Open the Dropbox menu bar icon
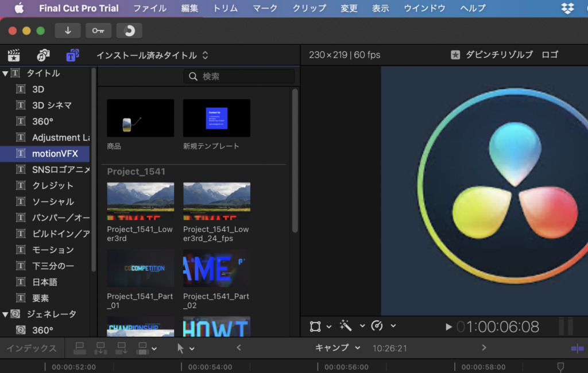Screen dimensions: 588x373 567,8
